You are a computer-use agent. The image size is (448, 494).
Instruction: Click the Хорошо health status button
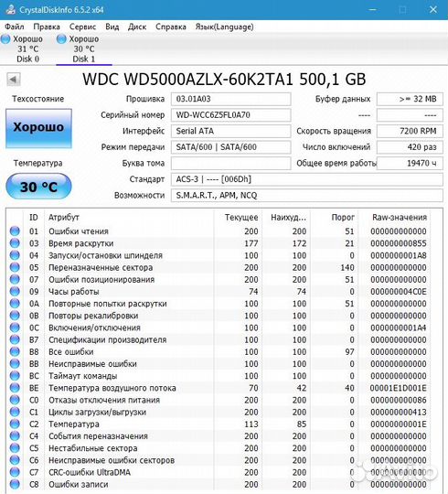point(38,128)
